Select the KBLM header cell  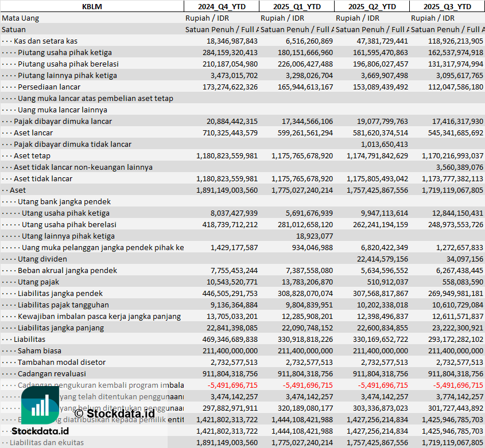coord(92,6)
